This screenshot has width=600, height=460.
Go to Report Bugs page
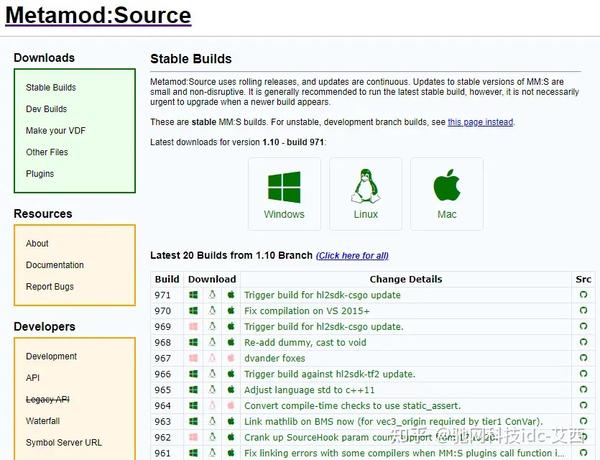[50, 287]
